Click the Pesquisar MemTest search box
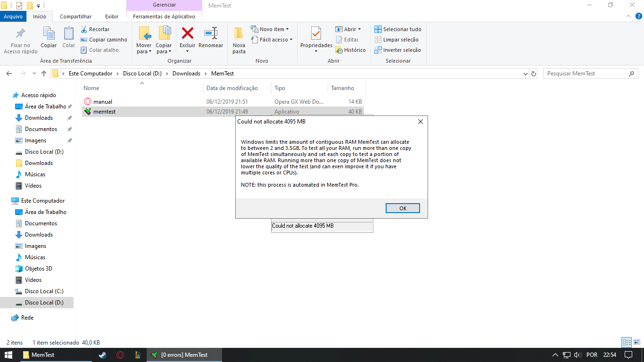The width and height of the screenshot is (644, 362). coord(591,74)
